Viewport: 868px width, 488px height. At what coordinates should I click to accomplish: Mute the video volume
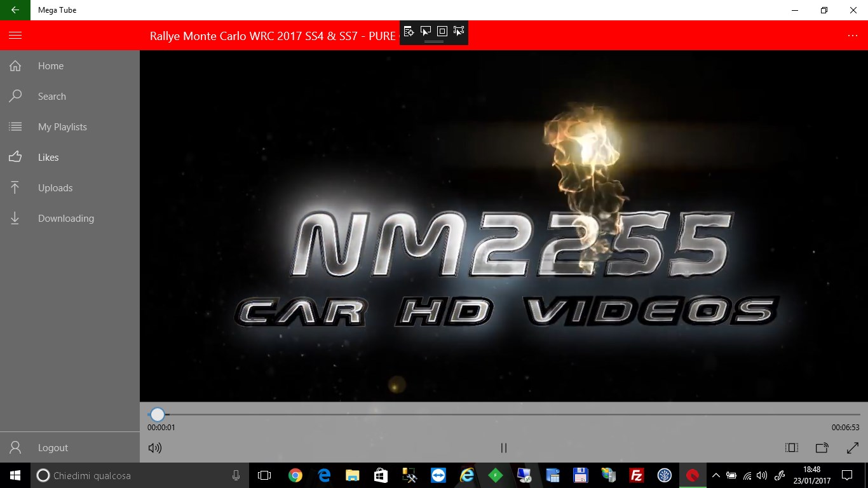click(155, 448)
